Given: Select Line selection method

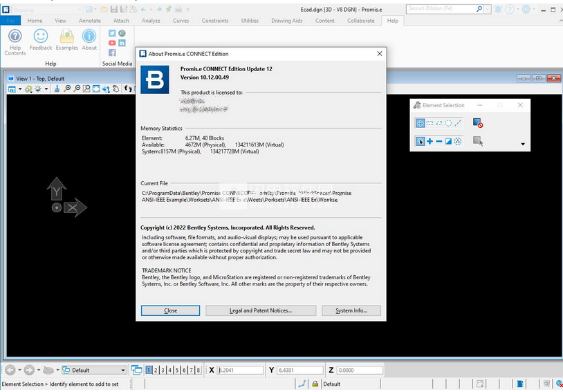Looking at the screenshot, I should [x=458, y=123].
